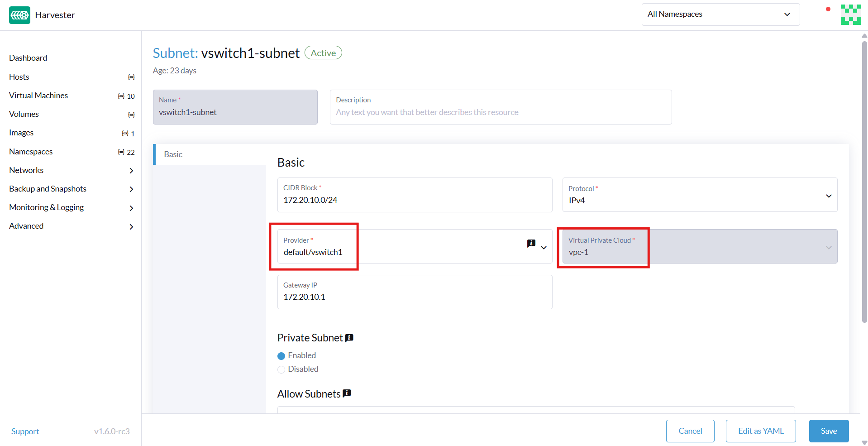Expand the Provider dropdown
Image resolution: width=868 pixels, height=446 pixels.
(x=544, y=247)
